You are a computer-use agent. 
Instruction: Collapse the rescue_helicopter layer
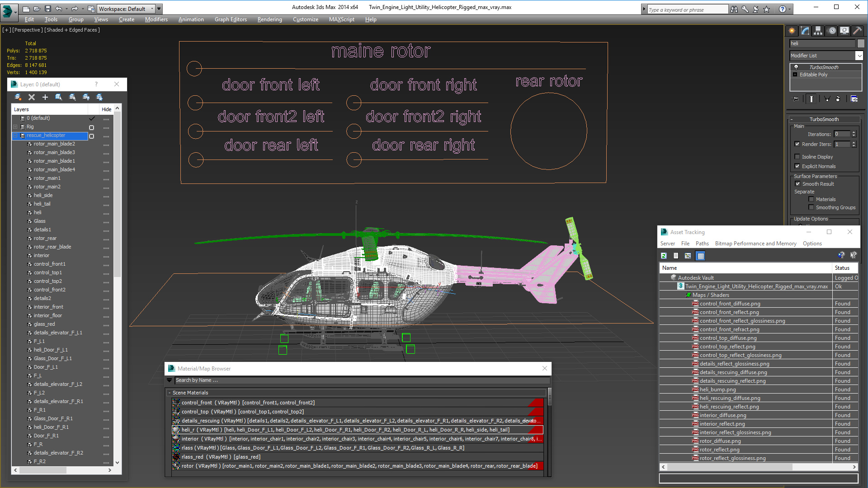15,136
